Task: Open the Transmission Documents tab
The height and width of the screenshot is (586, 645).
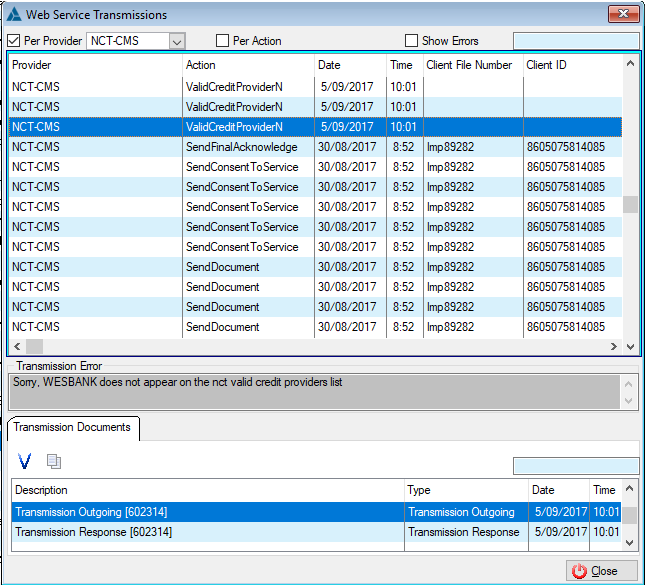Action: 72,427
